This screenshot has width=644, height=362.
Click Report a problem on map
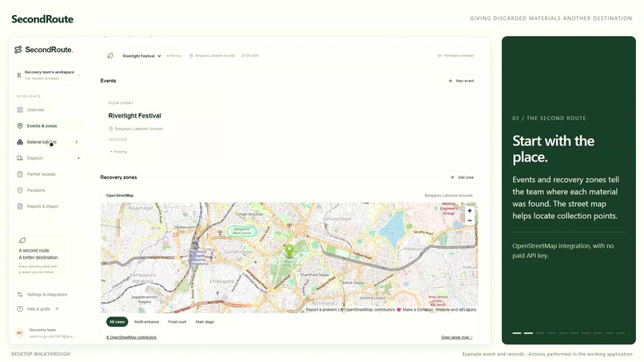[321, 310]
